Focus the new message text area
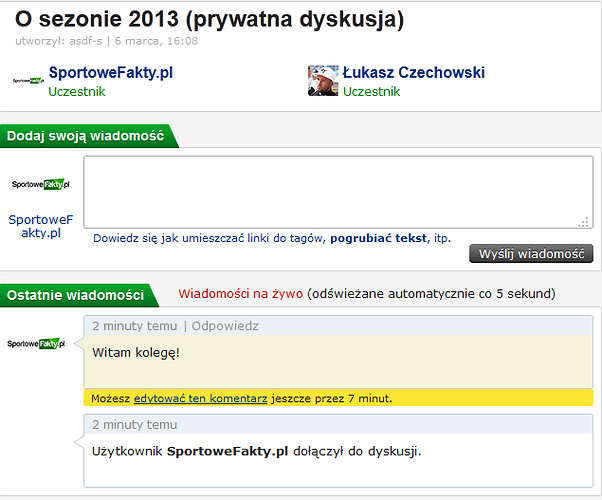Image resolution: width=602 pixels, height=500 pixels. [338, 192]
